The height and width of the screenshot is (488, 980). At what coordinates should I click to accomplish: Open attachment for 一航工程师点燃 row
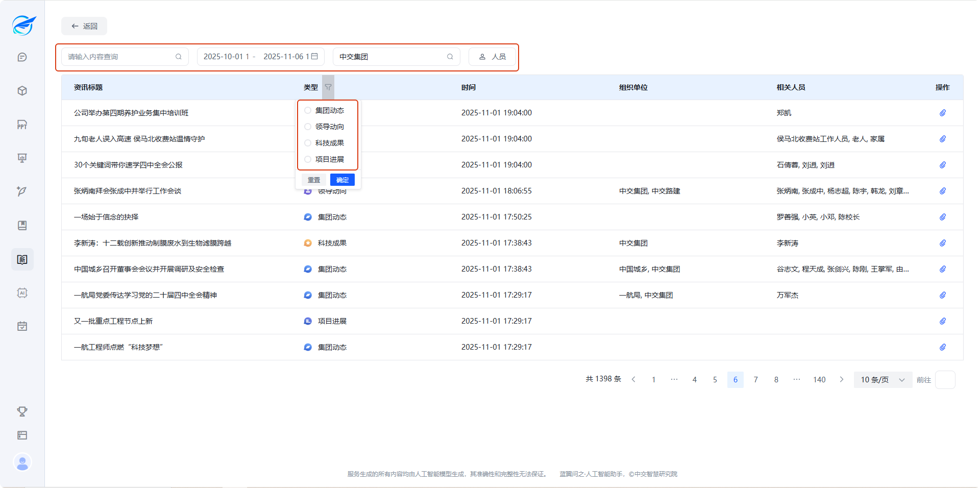[x=943, y=347]
